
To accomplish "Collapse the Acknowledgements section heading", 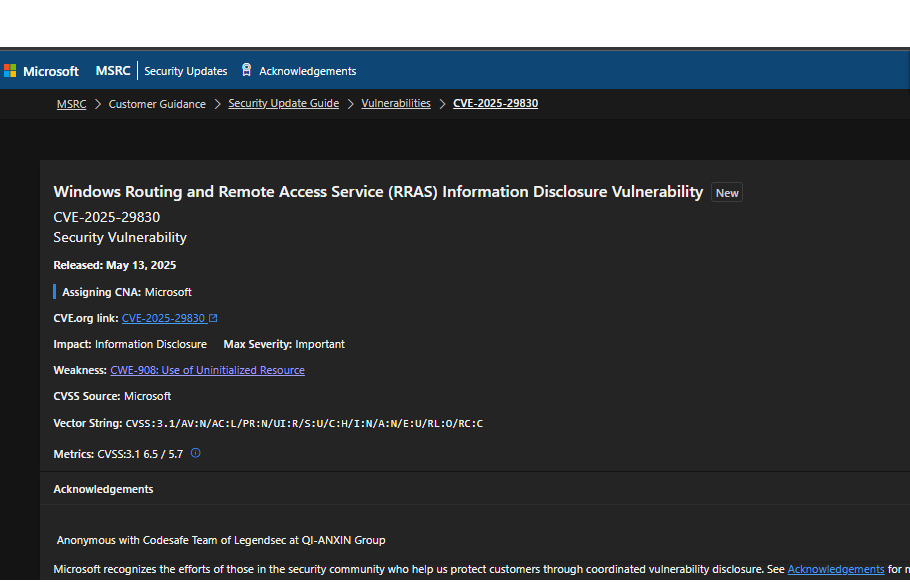I will pos(103,489).
